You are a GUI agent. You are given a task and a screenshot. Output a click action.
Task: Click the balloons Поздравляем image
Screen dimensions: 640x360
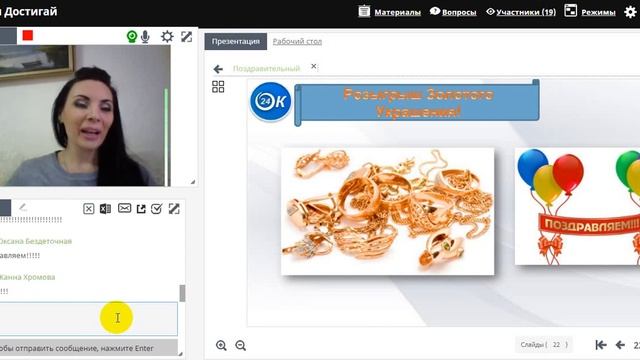[x=577, y=207]
